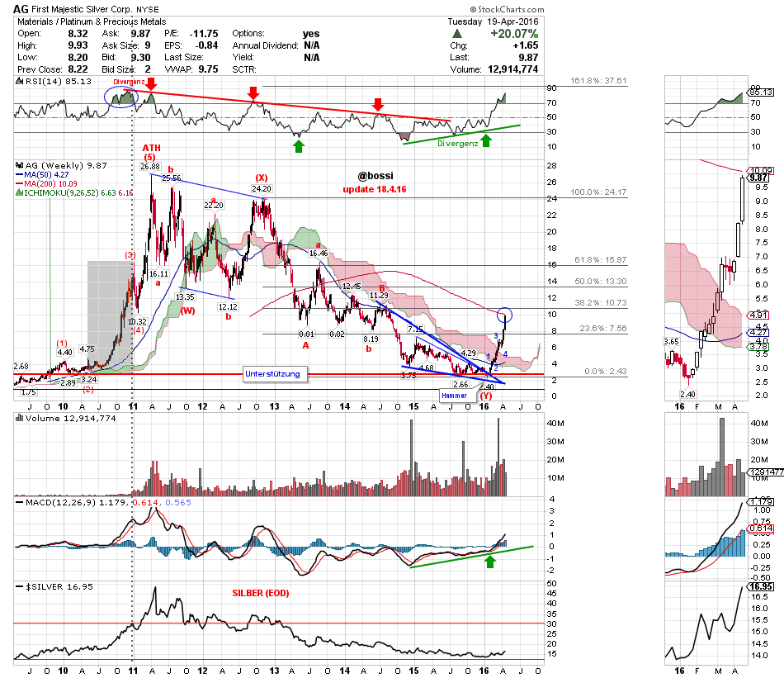Click the red "ATH" label
The width and height of the screenshot is (784, 678).
(152, 148)
